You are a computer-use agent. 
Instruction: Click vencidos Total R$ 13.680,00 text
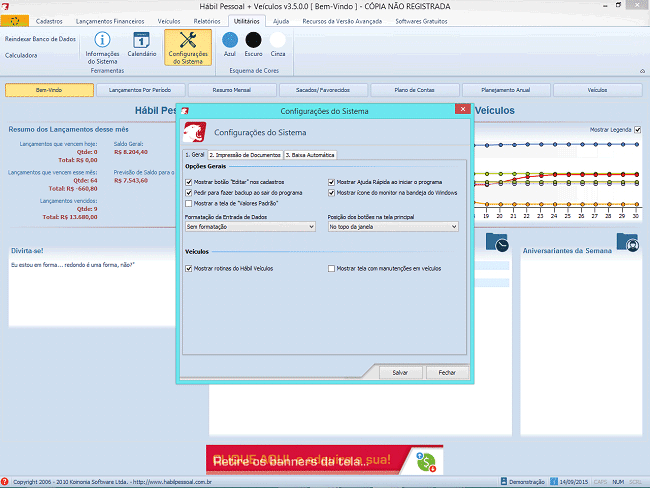pyautogui.click(x=70, y=217)
